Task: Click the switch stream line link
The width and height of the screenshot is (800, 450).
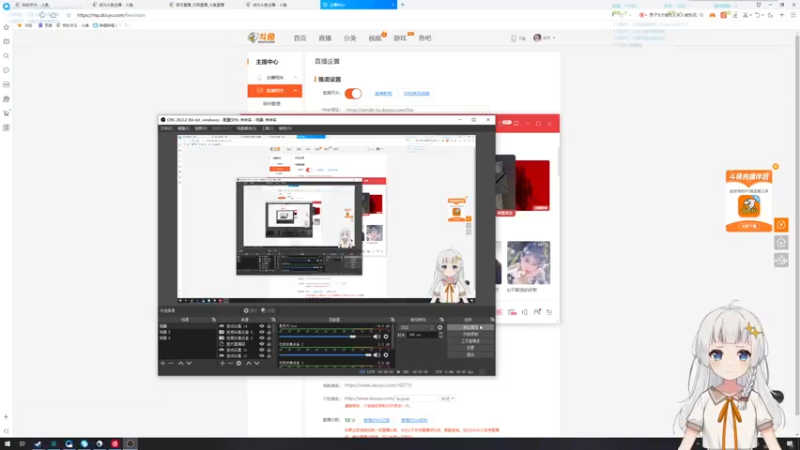Action: [416, 94]
